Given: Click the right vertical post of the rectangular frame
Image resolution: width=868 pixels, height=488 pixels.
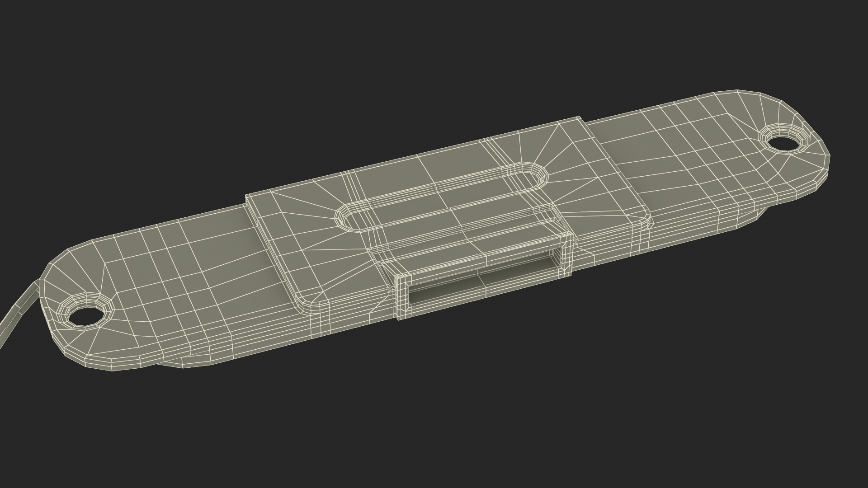Looking at the screenshot, I should click(x=568, y=255).
